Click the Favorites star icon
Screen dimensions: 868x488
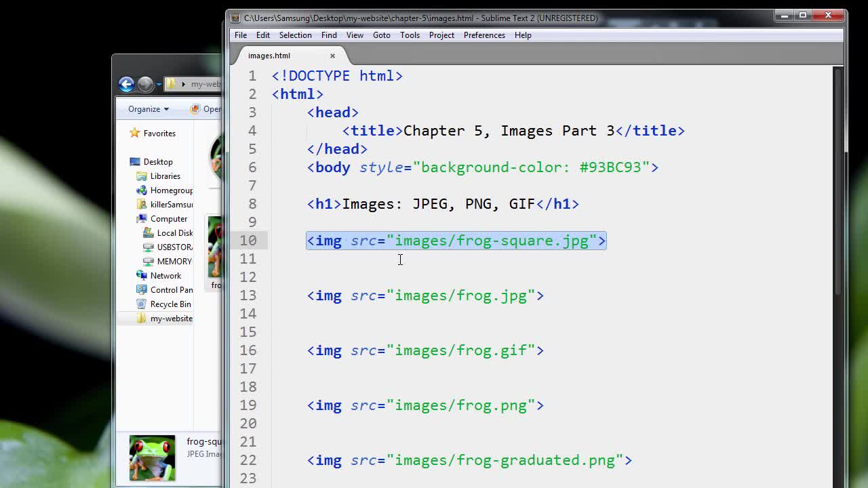click(134, 133)
